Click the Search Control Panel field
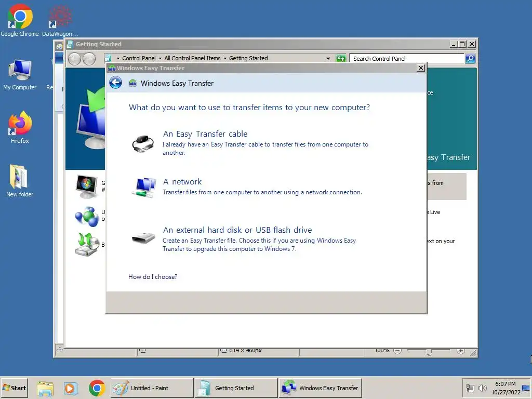This screenshot has height=399, width=532. tap(407, 58)
